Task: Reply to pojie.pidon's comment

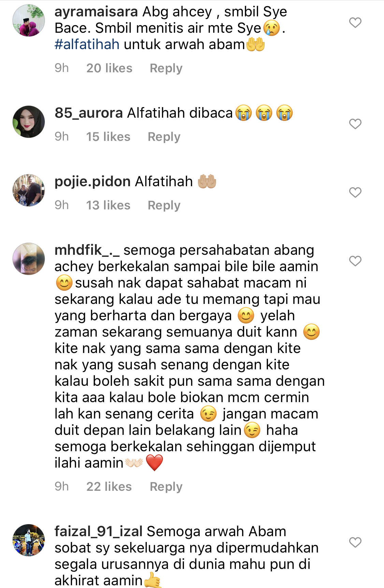Action: click(x=164, y=205)
